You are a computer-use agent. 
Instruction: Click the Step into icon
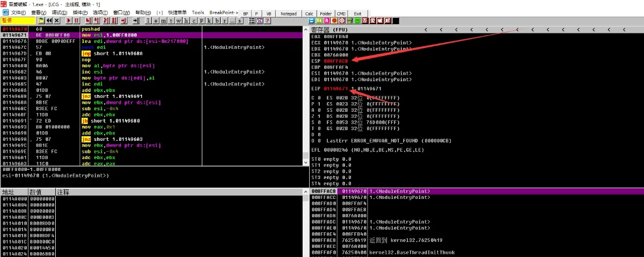88,20
